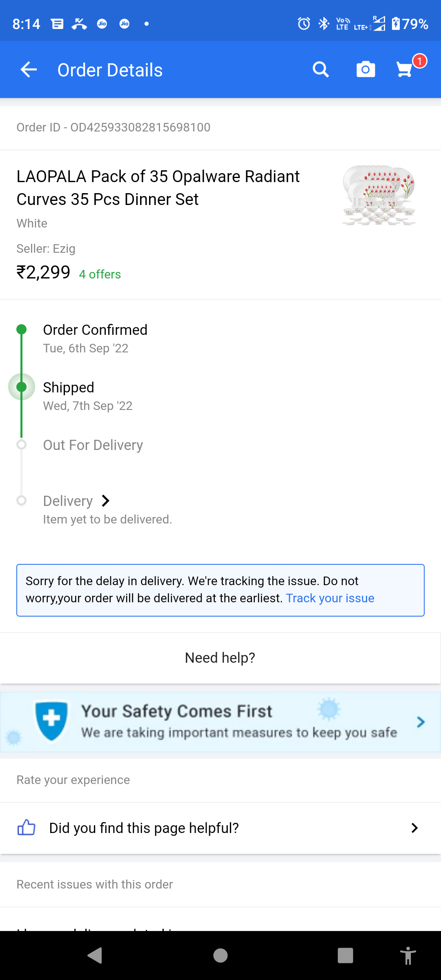Tap the accessibility figure icon in navigation bar

pyautogui.click(x=408, y=955)
